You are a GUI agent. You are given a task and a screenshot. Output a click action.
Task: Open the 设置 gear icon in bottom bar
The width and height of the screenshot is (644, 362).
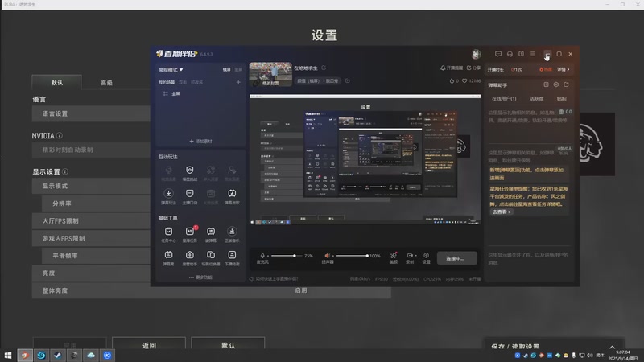[427, 257]
